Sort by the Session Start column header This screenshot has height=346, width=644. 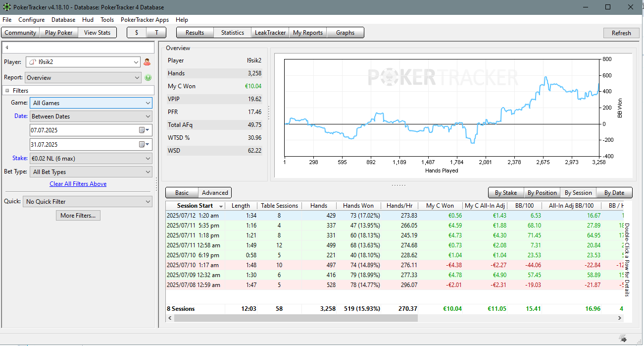coord(195,206)
